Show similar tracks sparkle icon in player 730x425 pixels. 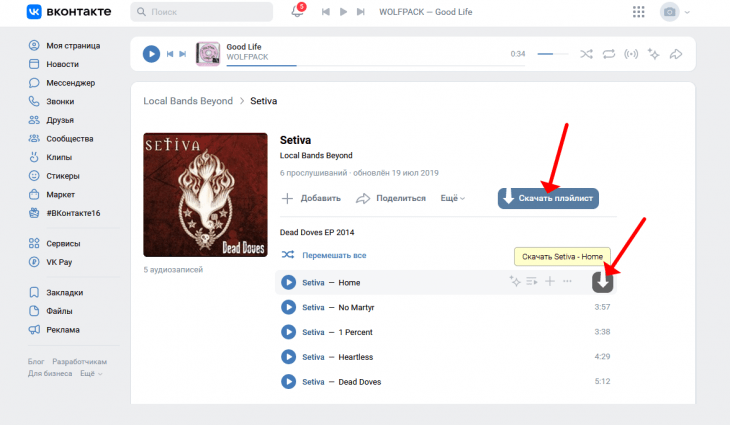(653, 54)
